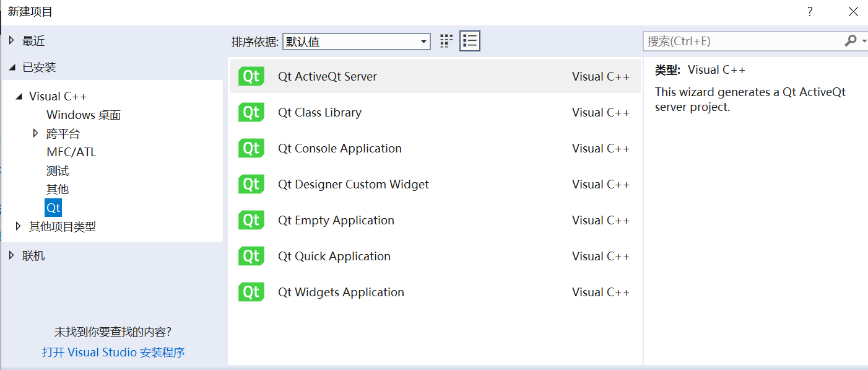Enable the list view mode
Image resolution: width=868 pixels, height=370 pixels.
point(469,40)
